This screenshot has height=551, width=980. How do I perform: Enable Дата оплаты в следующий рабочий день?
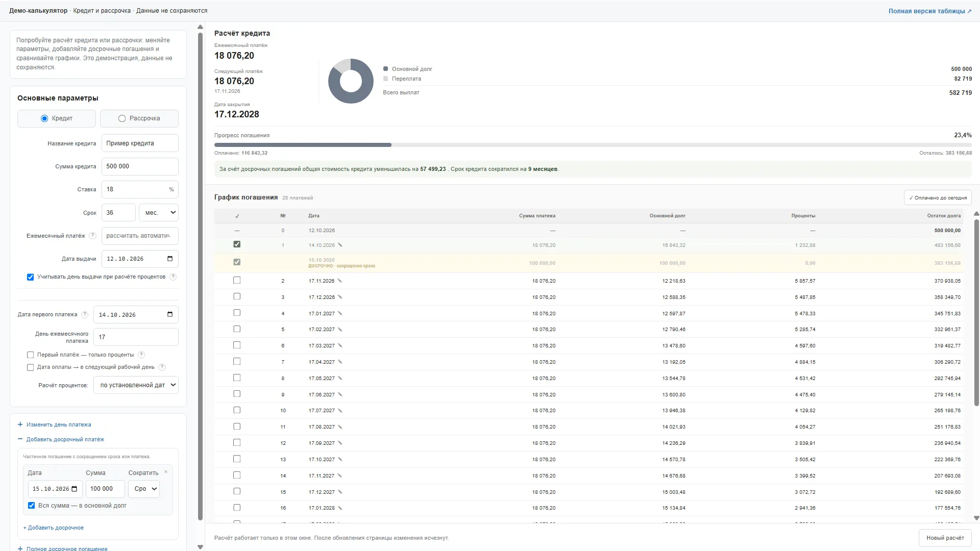[x=30, y=367]
